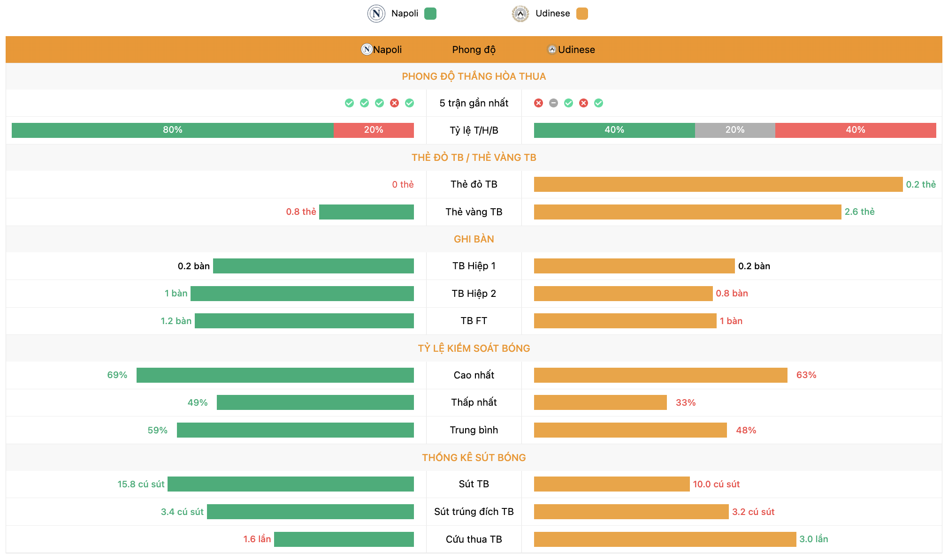
Task: Click Napoli's second recent-match win icon
Action: pos(364,103)
